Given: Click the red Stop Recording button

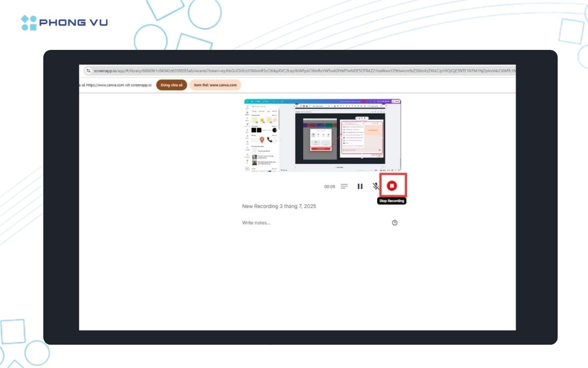Looking at the screenshot, I should coord(392,186).
